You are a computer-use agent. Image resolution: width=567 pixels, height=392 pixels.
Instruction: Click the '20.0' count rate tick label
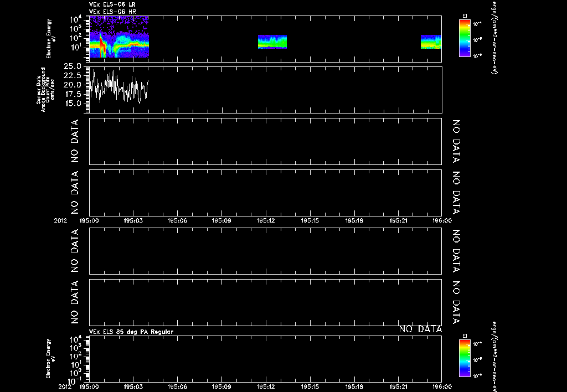pyautogui.click(x=74, y=85)
